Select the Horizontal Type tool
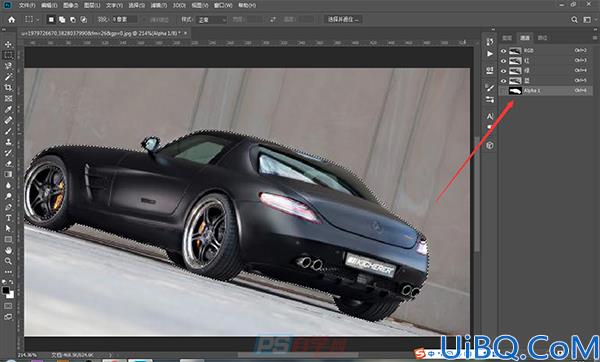600x362 pixels. click(8, 217)
